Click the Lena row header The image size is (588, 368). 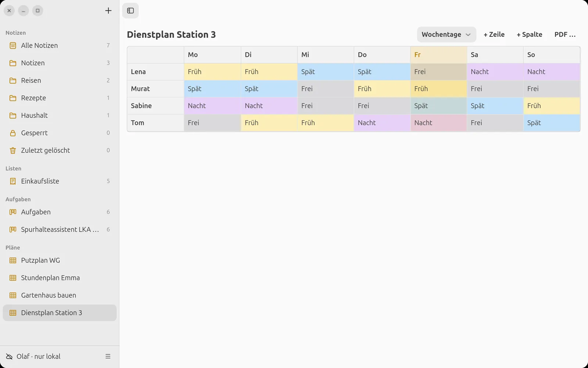tap(155, 72)
